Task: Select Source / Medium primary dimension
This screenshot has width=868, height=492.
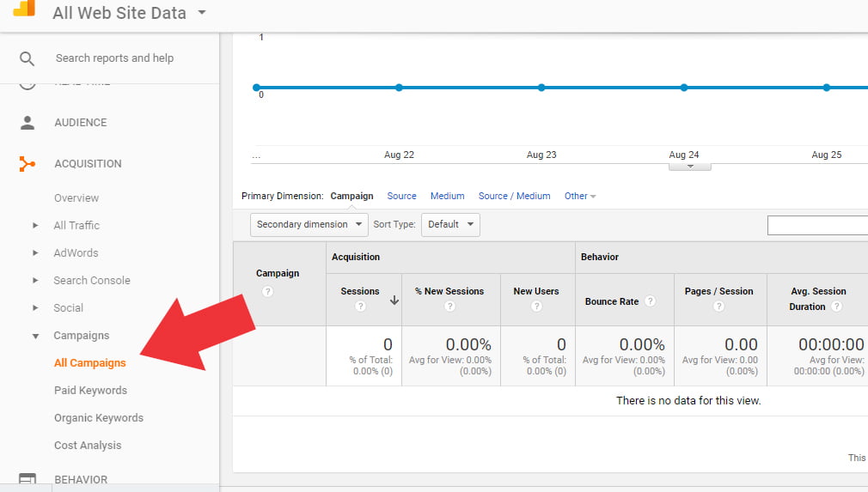Action: 514,197
